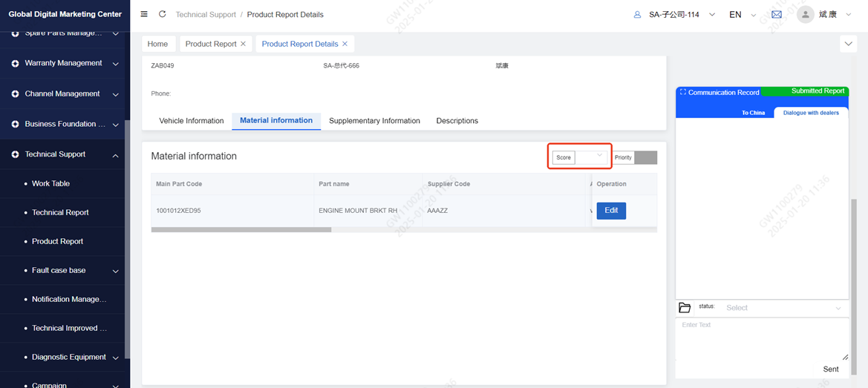This screenshot has width=868, height=388.
Task: Switch to Dialogue with dealers
Action: coord(811,113)
